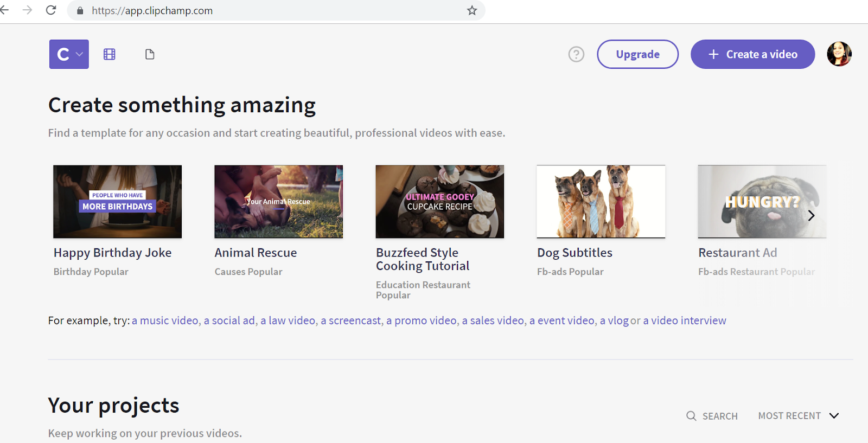Open the help question mark icon

[576, 54]
